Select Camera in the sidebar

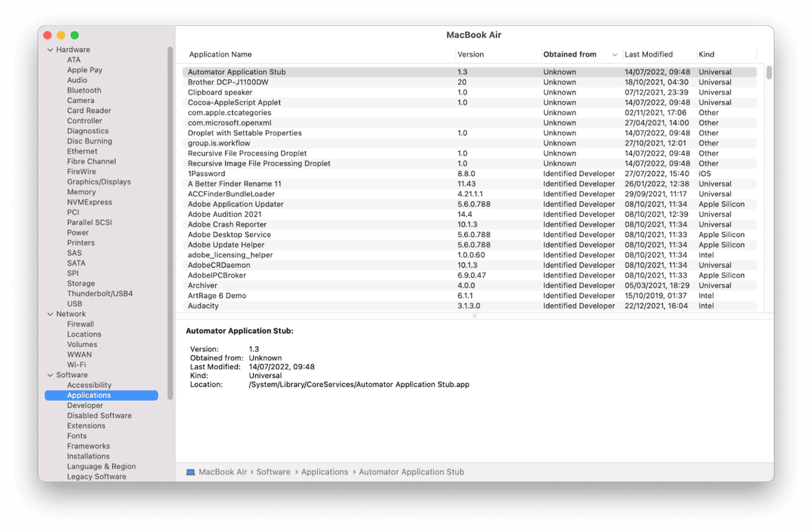[x=81, y=101]
